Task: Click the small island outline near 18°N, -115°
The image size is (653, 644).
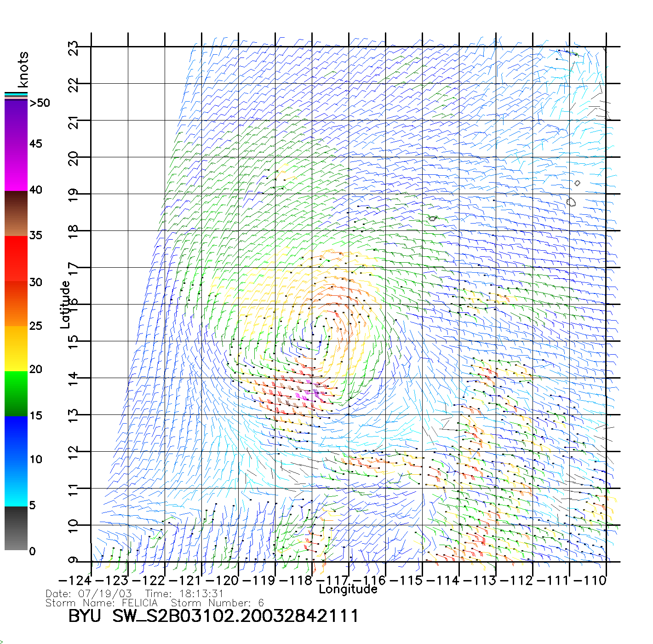Action: (x=432, y=218)
